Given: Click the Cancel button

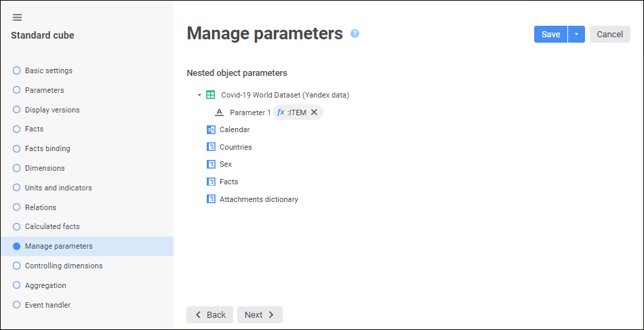Looking at the screenshot, I should point(609,35).
